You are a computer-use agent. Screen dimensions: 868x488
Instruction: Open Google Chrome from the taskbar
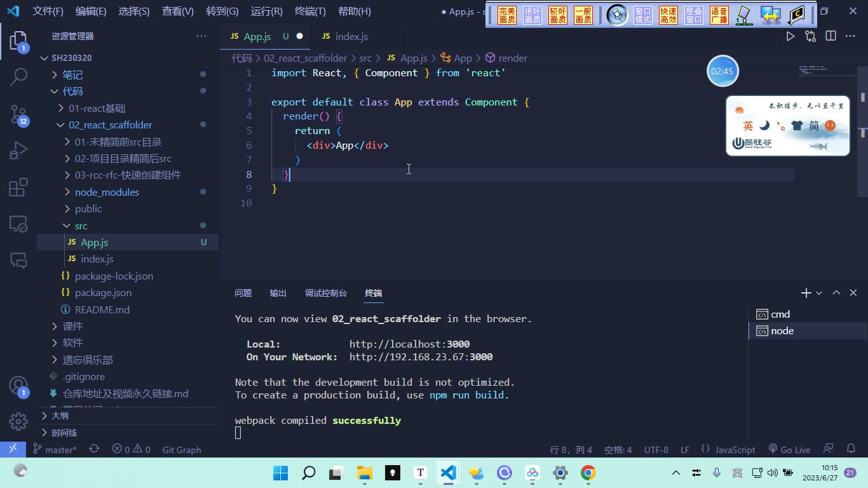588,473
